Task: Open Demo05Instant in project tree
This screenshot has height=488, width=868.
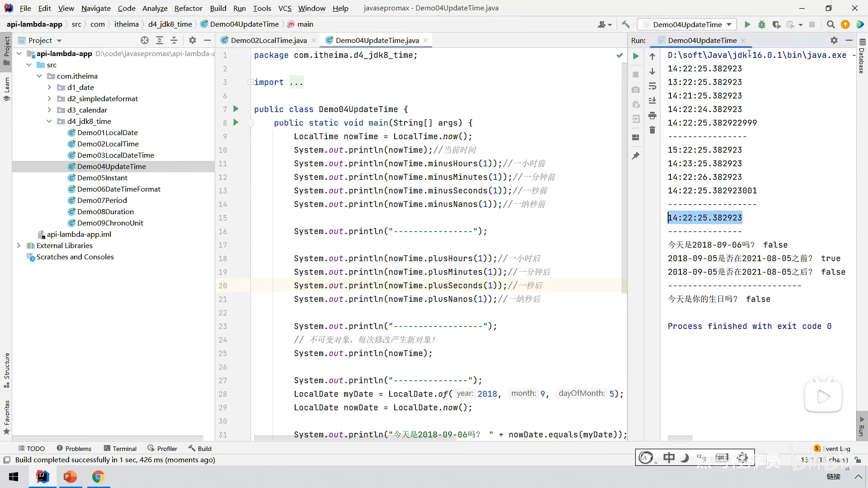Action: coord(102,178)
